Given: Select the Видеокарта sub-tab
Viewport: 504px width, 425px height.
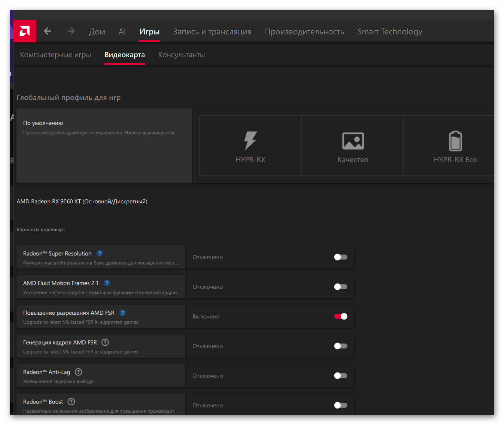Looking at the screenshot, I should [x=124, y=55].
